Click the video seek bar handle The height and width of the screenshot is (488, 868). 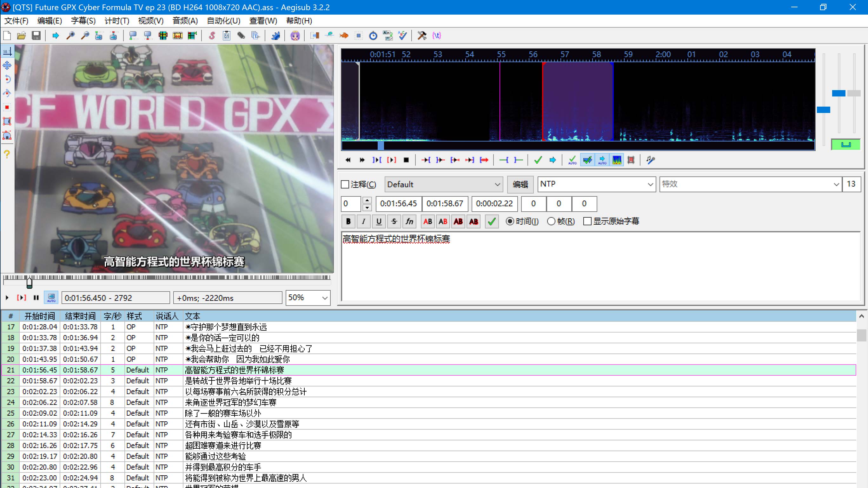click(30, 283)
